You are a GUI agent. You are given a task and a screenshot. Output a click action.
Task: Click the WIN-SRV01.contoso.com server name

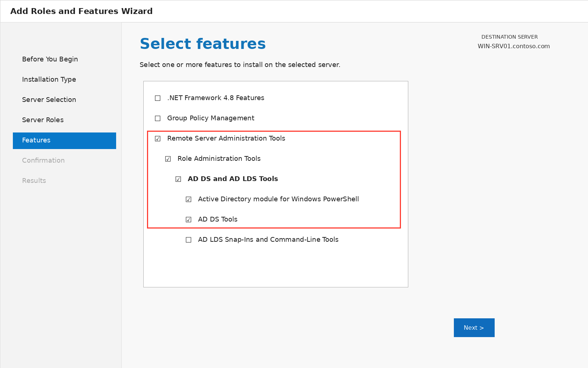click(x=514, y=46)
